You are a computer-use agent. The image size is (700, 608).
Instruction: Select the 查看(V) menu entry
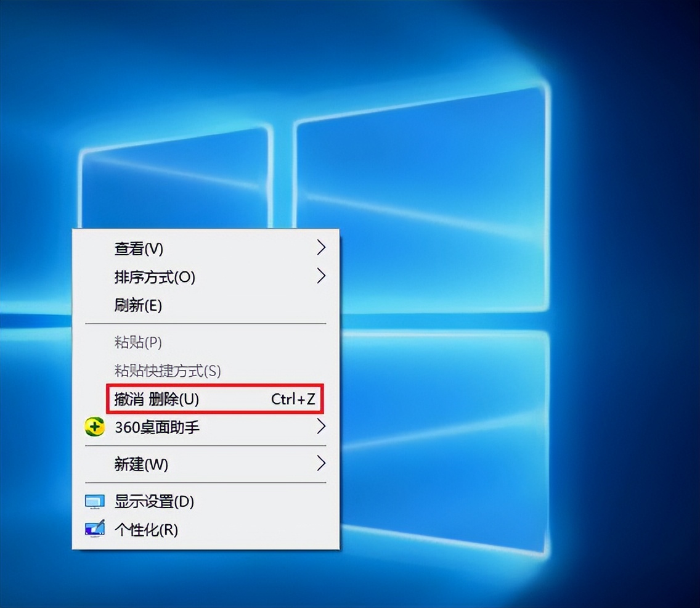point(206,249)
